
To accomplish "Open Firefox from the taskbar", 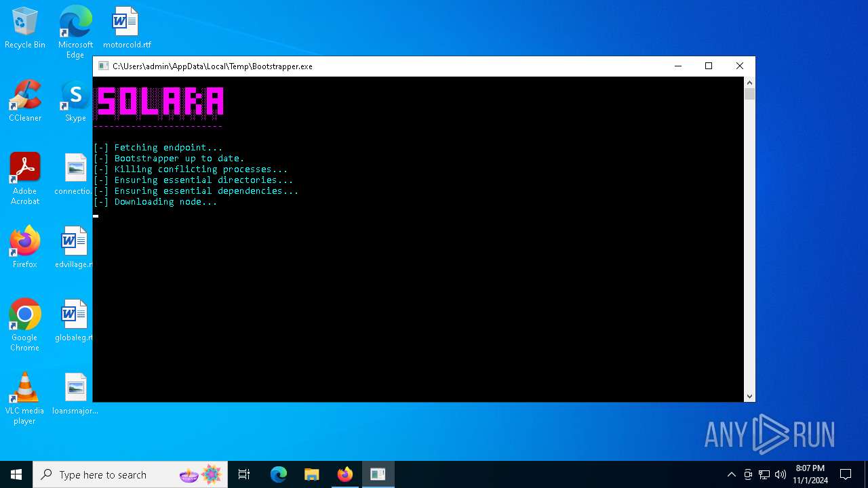I will tap(345, 474).
